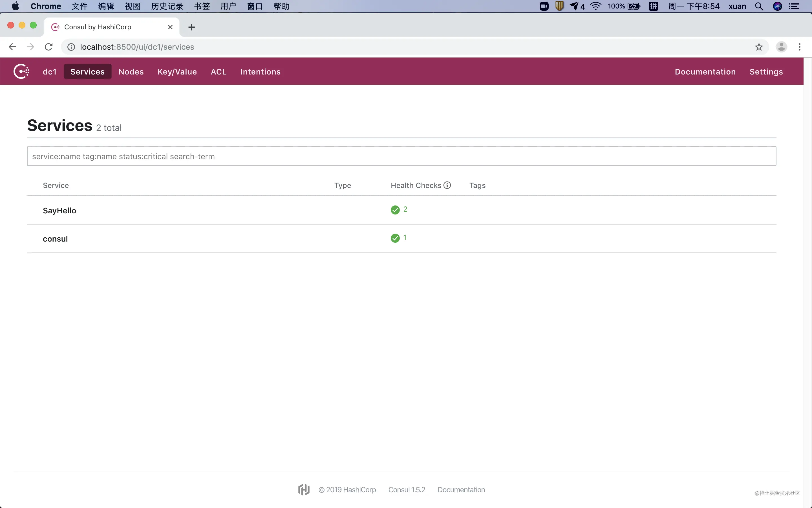The width and height of the screenshot is (812, 508).
Task: Open the Chrome application menu
Action: (46, 6)
